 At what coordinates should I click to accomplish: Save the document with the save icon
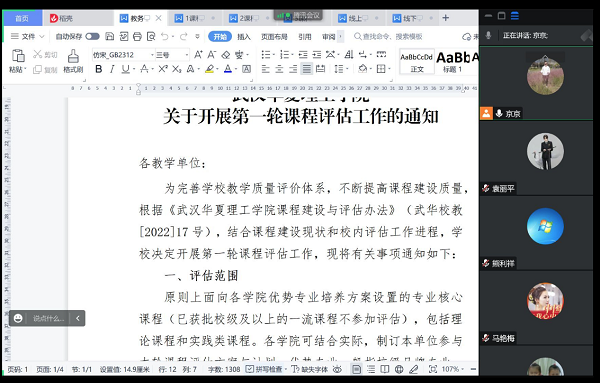(110, 36)
